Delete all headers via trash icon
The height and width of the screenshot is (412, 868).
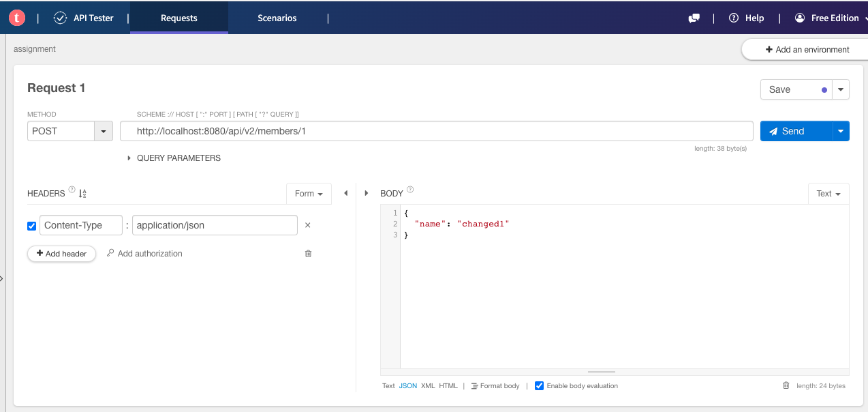308,254
